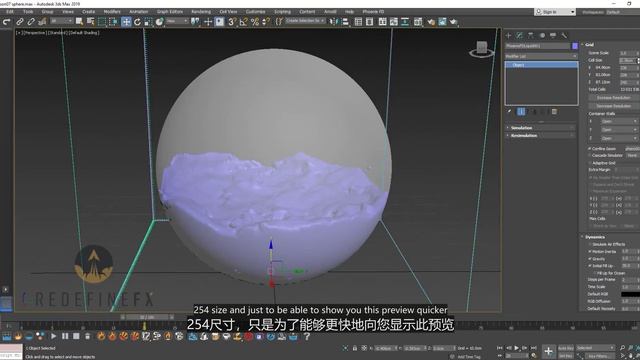640x360 pixels.
Task: Open the Create tab of the command panel
Action: pos(509,36)
